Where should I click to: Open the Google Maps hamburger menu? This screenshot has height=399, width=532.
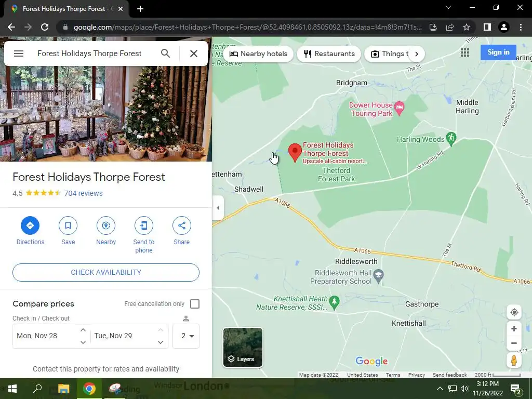tap(19, 54)
